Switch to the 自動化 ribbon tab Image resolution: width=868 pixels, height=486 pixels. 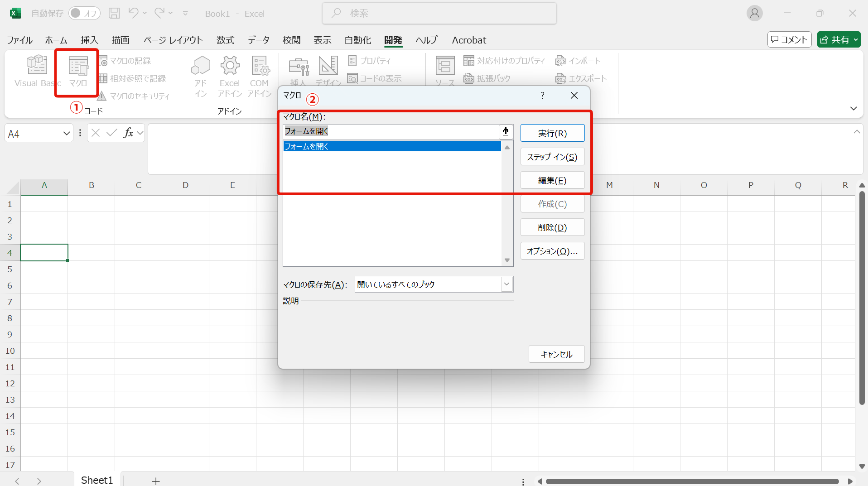coord(357,40)
